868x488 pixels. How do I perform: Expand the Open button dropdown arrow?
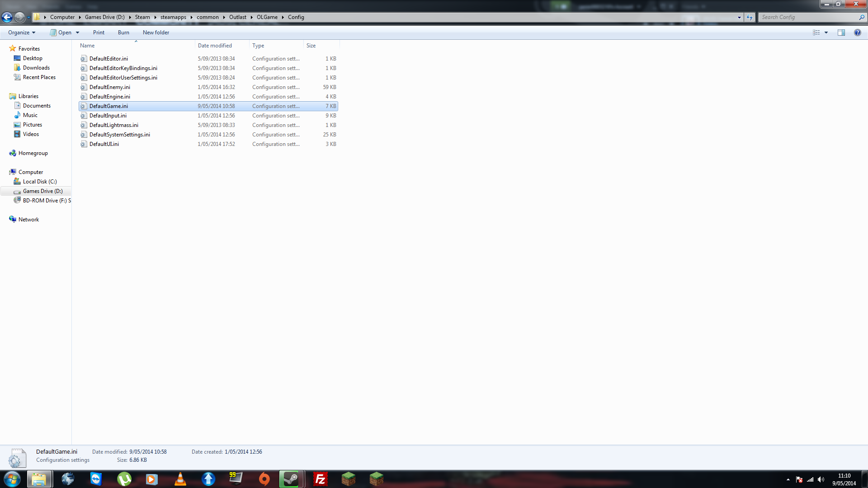tap(77, 33)
